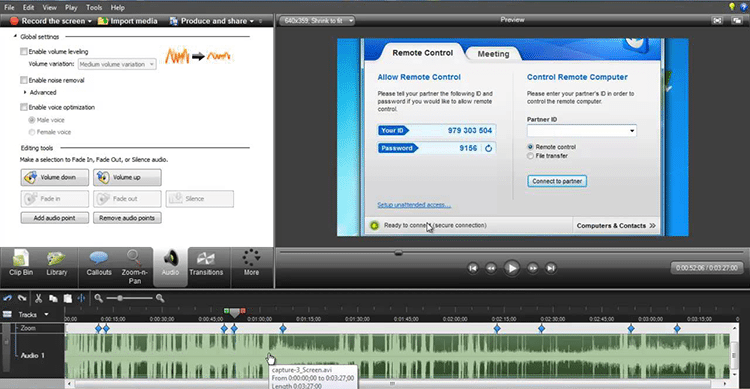
Task: Cut selection with scissors icon
Action: 39,298
